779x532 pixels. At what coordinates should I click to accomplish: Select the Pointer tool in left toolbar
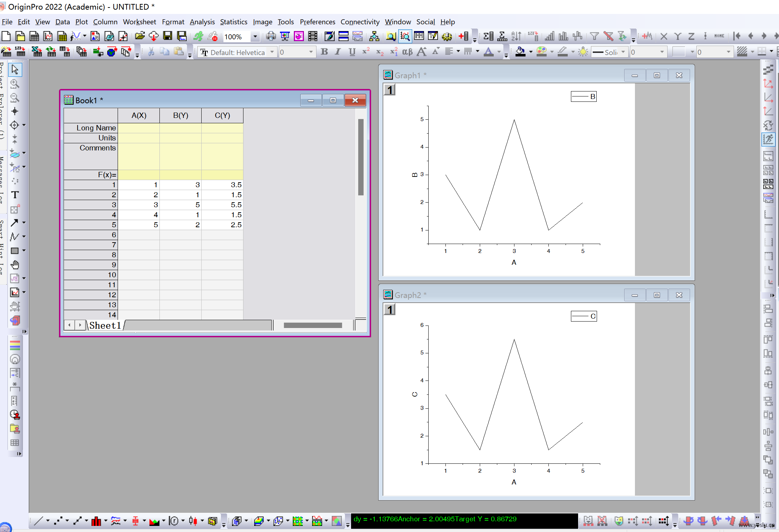coord(15,69)
